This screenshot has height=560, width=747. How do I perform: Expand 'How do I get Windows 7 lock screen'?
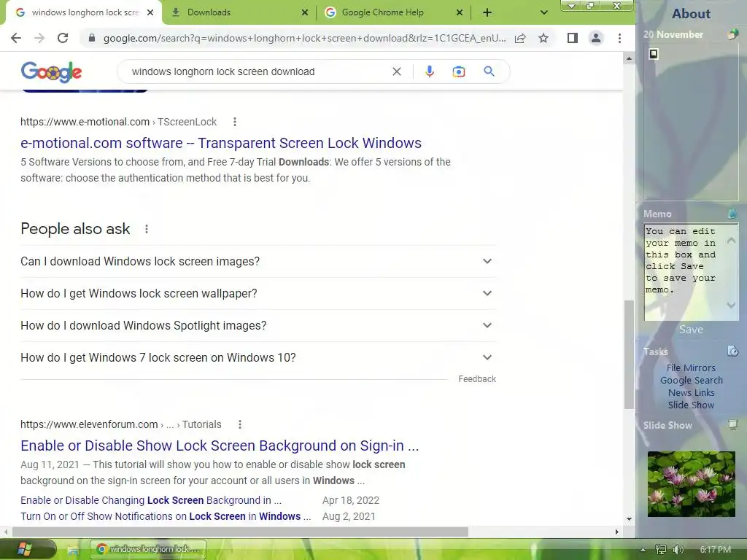[x=258, y=357]
